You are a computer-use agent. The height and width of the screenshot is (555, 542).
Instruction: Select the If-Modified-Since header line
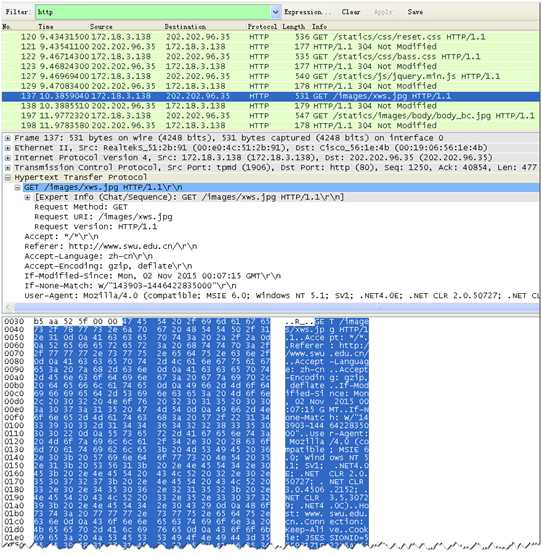coord(153,276)
